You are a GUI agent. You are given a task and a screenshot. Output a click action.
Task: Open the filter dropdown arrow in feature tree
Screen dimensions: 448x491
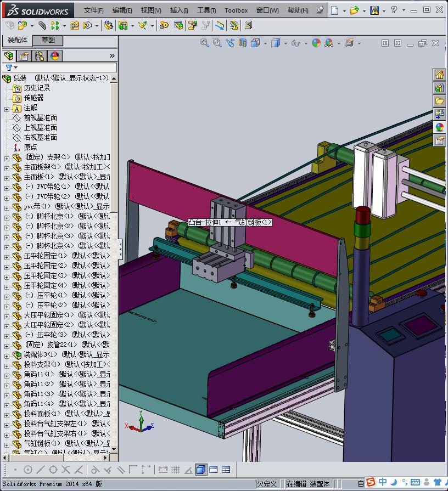[x=16, y=67]
